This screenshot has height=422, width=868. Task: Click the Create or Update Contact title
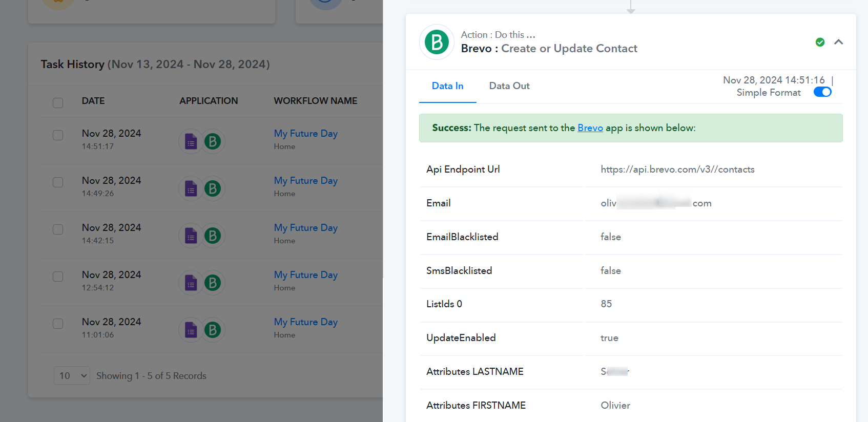(x=569, y=49)
